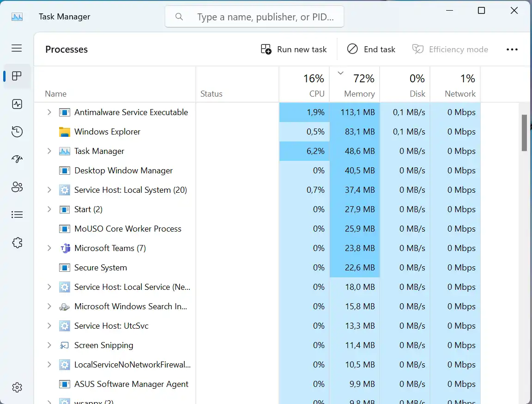Click the Desktop Window Manager icon
The image size is (532, 404).
pos(65,171)
